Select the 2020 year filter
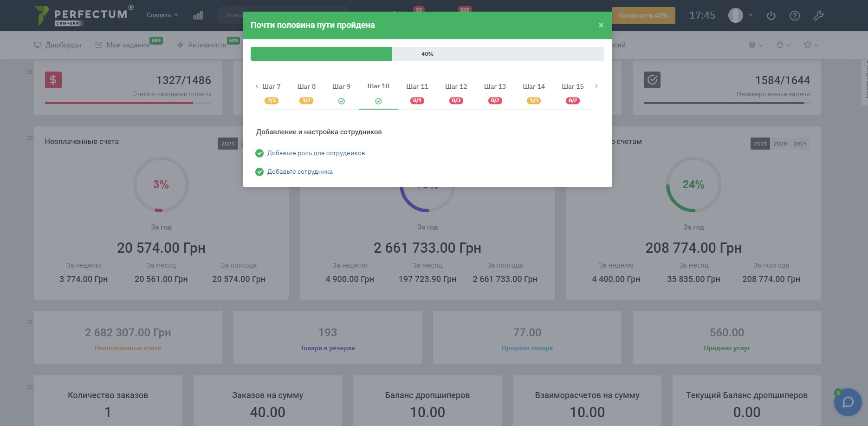The height and width of the screenshot is (426, 868). coord(780,144)
